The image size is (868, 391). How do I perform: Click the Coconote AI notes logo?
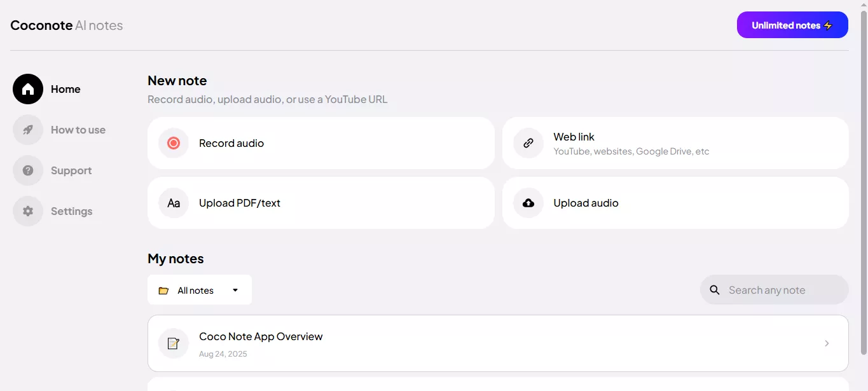(x=66, y=25)
